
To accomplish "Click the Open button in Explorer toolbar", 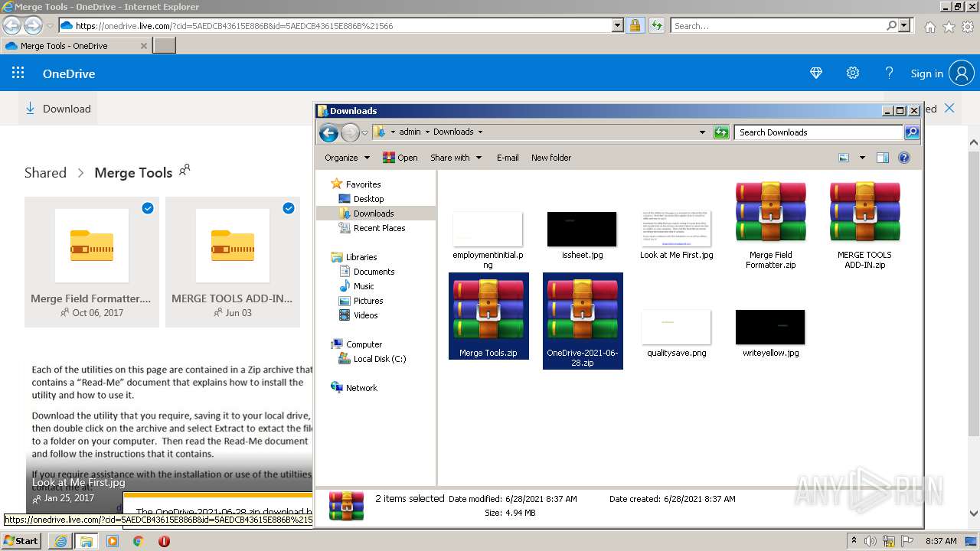I will tap(399, 158).
